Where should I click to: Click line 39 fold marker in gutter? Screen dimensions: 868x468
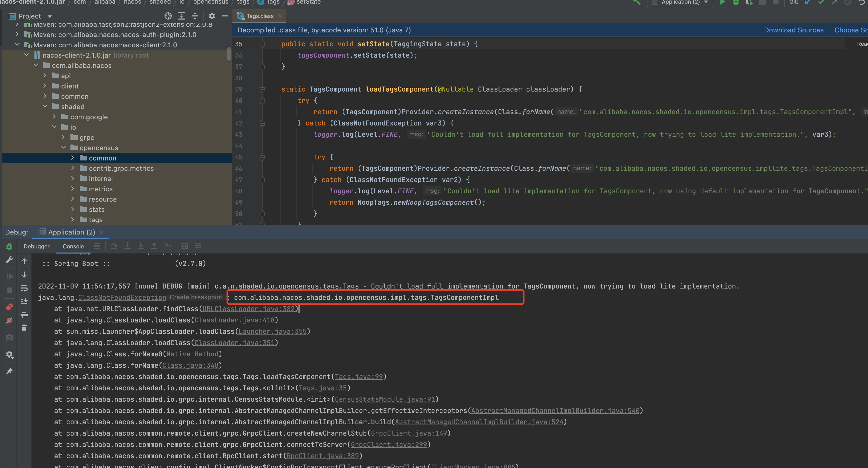(262, 89)
